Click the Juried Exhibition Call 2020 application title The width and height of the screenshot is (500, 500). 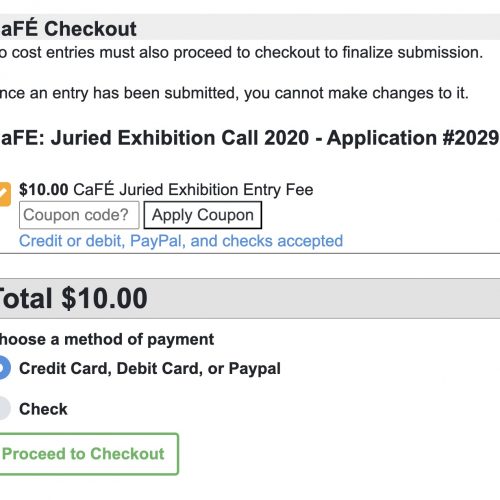[249, 138]
